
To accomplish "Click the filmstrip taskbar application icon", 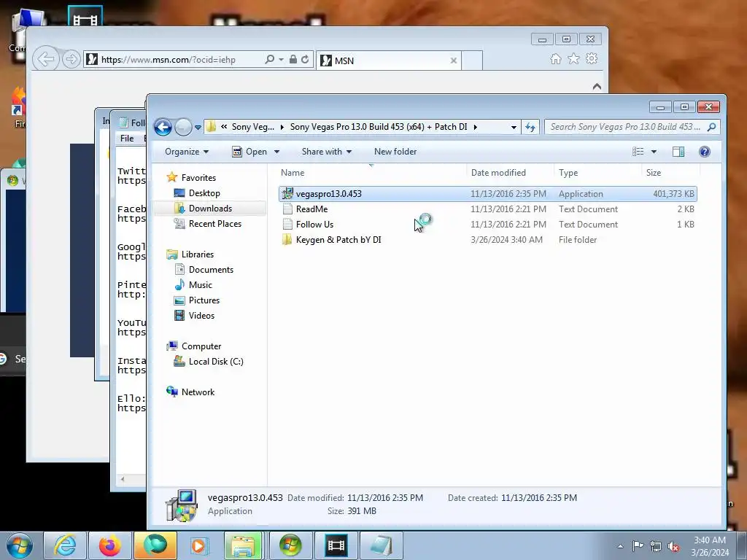I will [x=336, y=545].
